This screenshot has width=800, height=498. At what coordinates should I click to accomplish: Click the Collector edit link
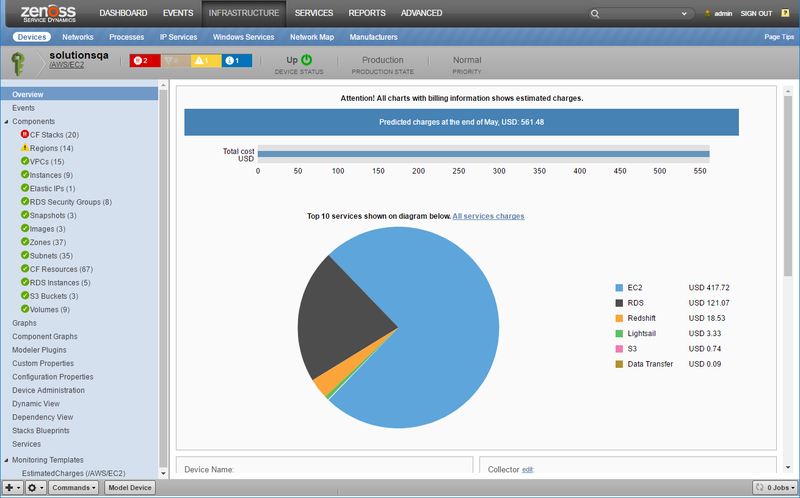pyautogui.click(x=527, y=470)
